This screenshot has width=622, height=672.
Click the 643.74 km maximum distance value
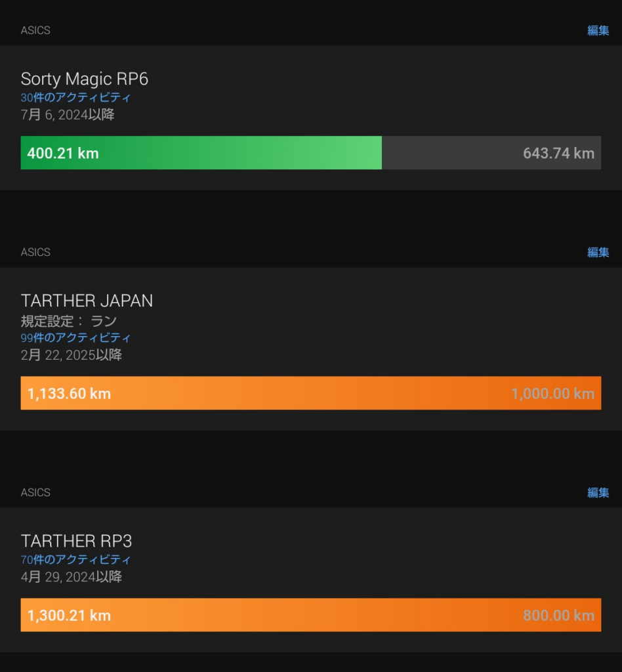(558, 154)
